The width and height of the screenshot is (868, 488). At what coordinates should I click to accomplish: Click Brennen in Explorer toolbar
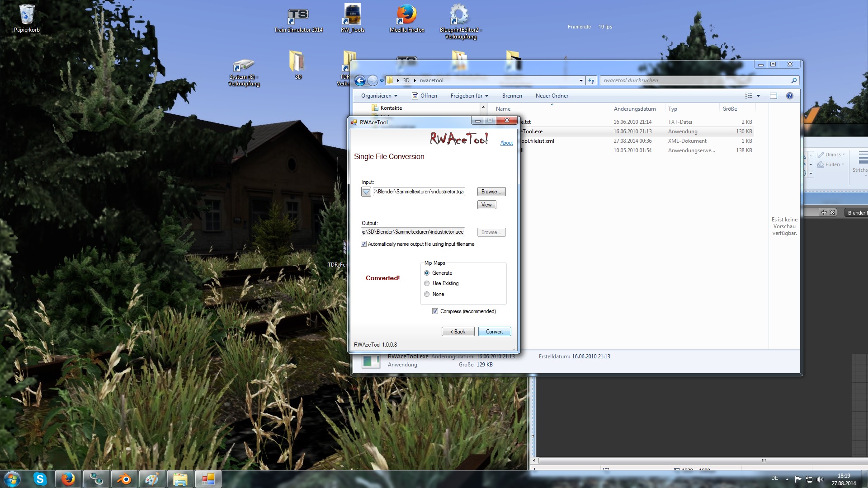coord(512,96)
